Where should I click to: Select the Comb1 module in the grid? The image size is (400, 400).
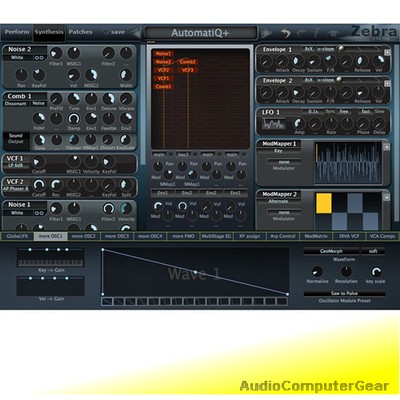pos(163,87)
